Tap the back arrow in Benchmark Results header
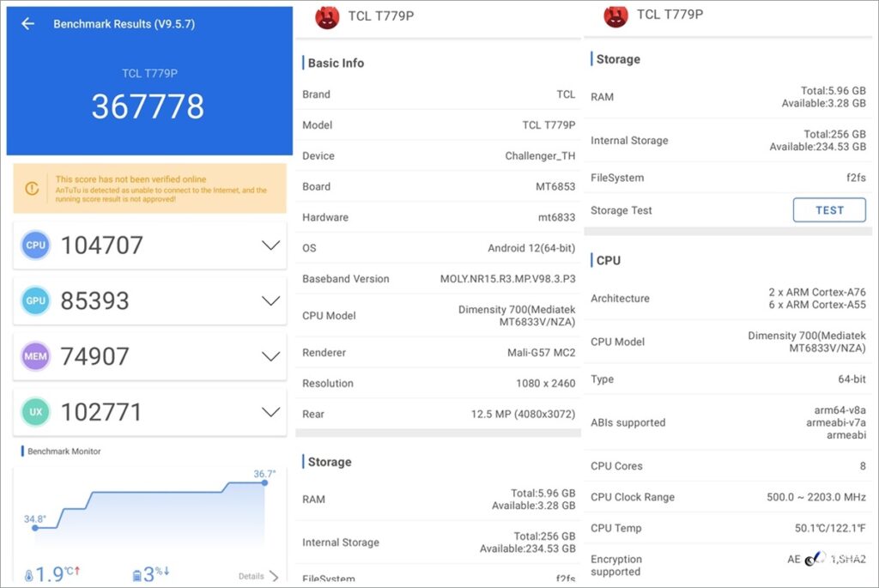 pyautogui.click(x=27, y=24)
